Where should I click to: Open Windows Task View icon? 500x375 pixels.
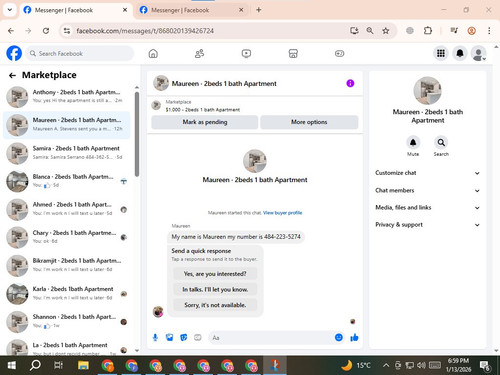[59, 365]
